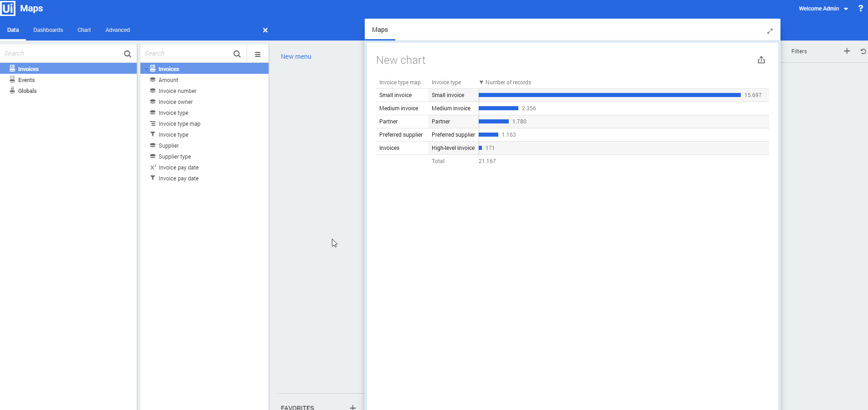Screen dimensions: 868x410
Task: Open the Welcome Admin user dropdown
Action: click(823, 9)
